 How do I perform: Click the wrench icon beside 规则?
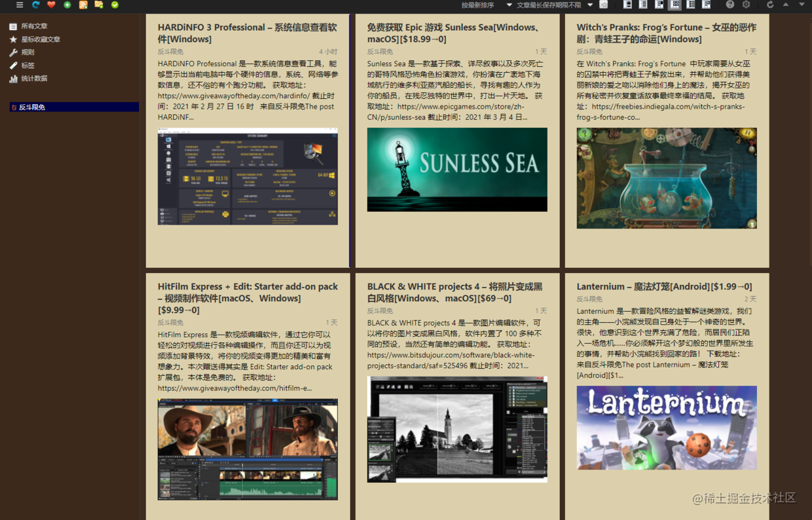pyautogui.click(x=13, y=52)
